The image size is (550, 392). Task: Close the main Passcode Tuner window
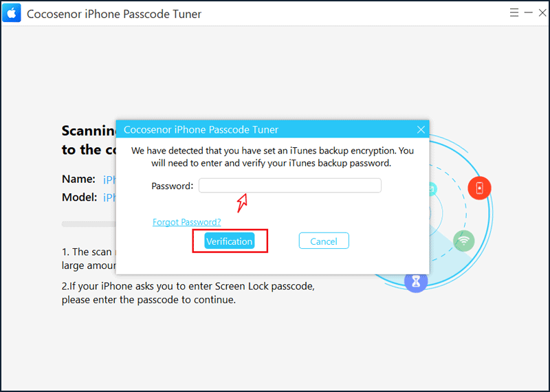click(x=542, y=13)
